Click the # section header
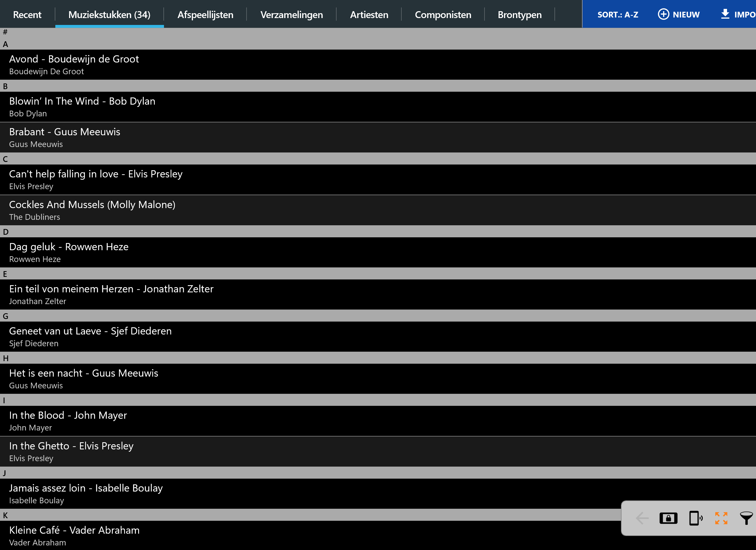 (378, 32)
